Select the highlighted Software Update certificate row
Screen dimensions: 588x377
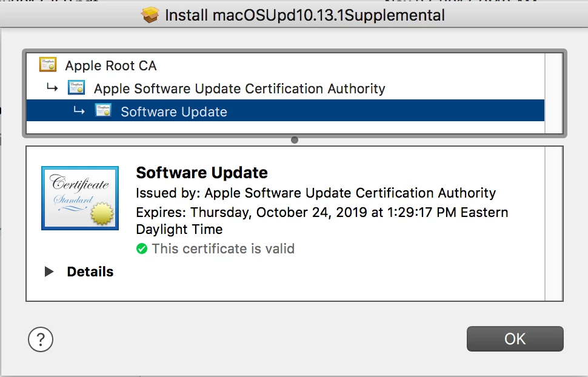click(286, 111)
